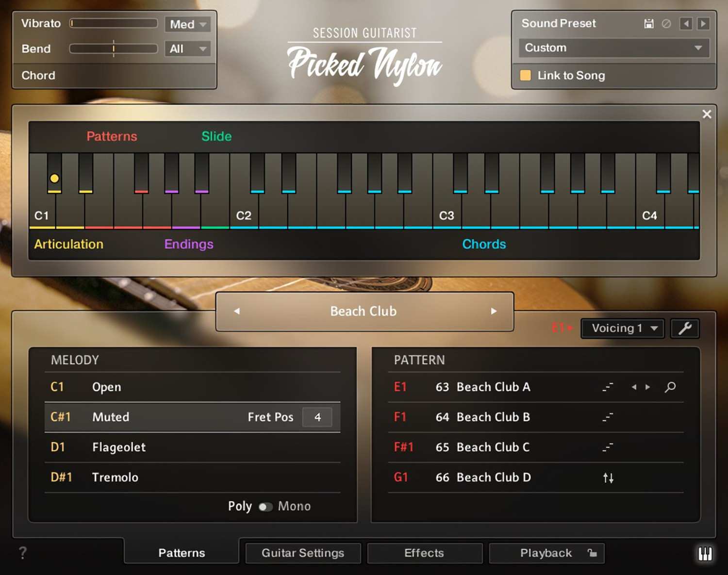Click the help question mark icon

click(x=22, y=553)
